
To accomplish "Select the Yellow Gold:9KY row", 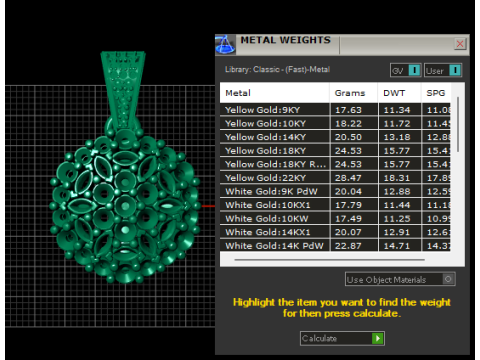I will click(335, 110).
